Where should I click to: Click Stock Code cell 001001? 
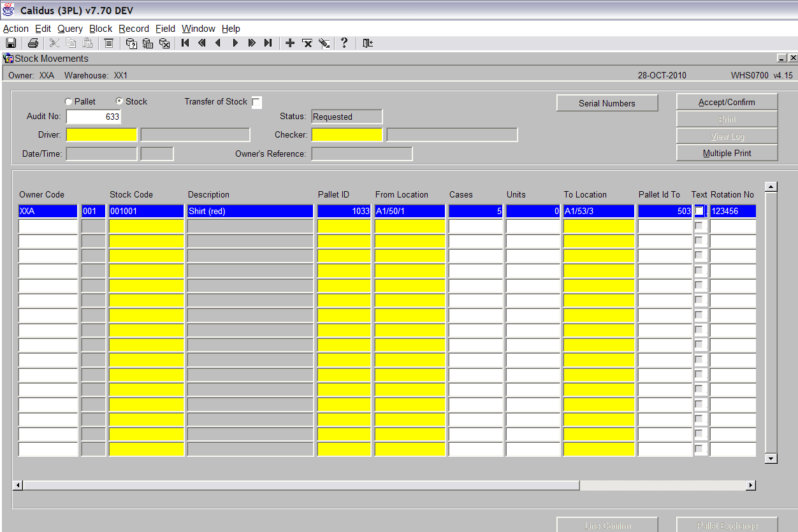[x=147, y=211]
